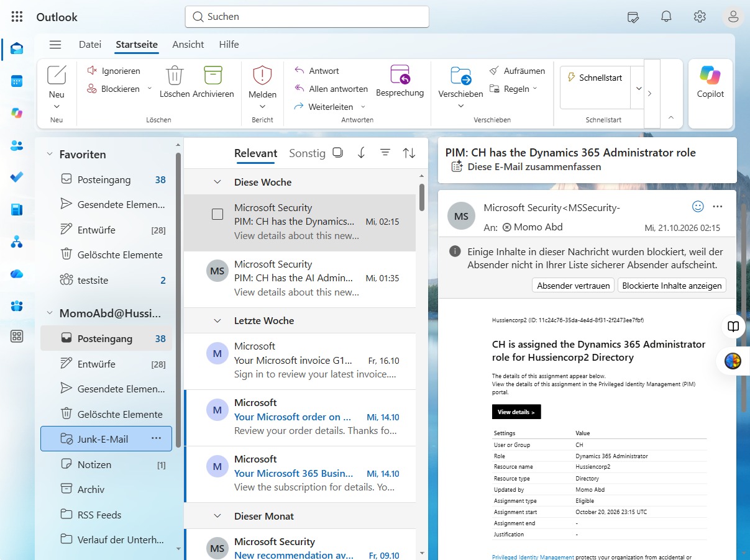Click Blockierte Inhalte anzeigen button
750x560 pixels.
(672, 286)
